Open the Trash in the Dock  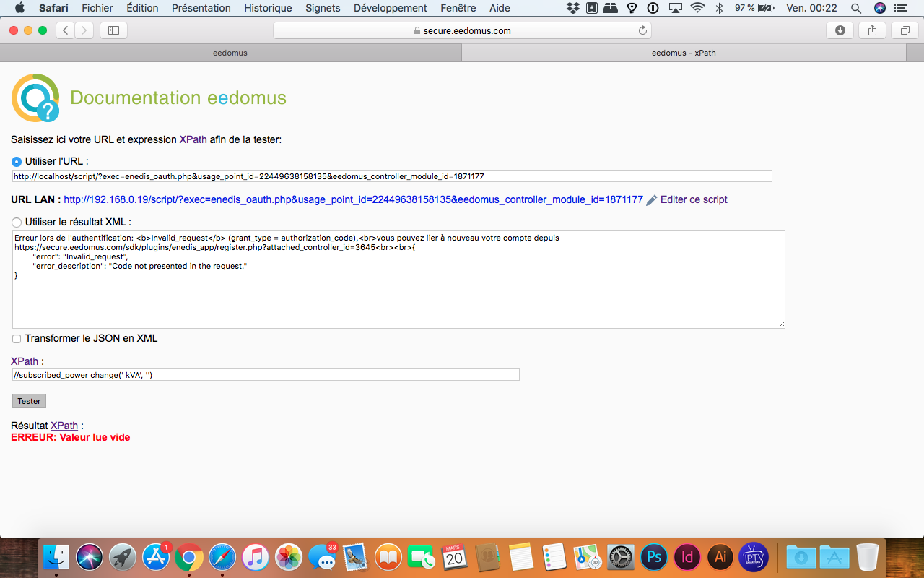click(x=868, y=558)
